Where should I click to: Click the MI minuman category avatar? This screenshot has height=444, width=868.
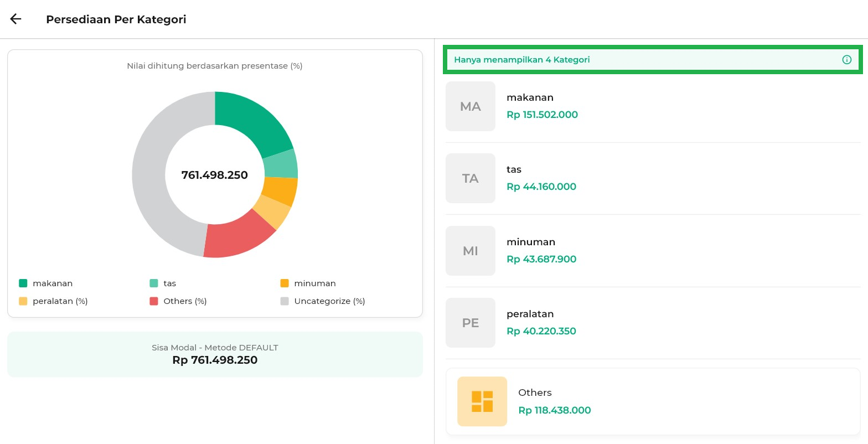pos(470,251)
